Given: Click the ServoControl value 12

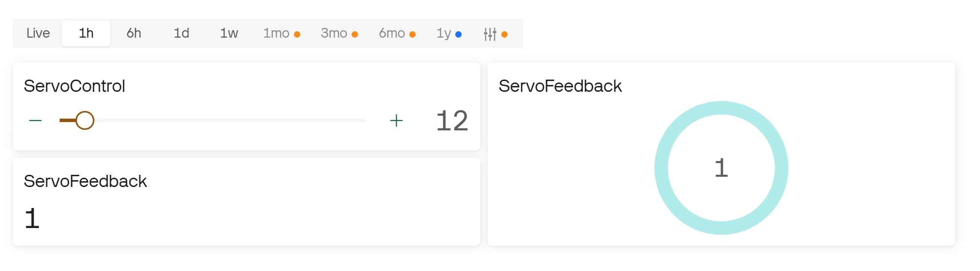Looking at the screenshot, I should (452, 121).
